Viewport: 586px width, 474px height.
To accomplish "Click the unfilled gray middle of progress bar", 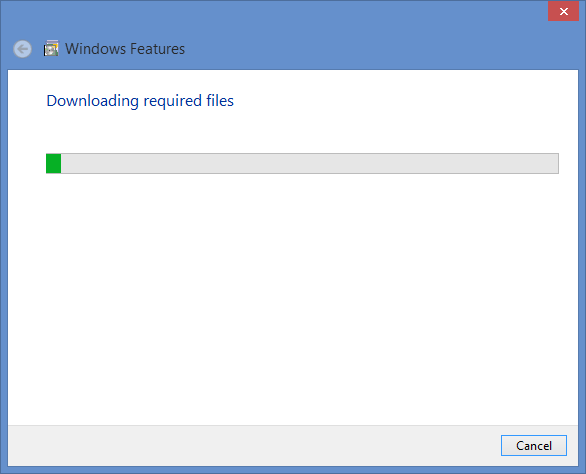I will point(310,163).
